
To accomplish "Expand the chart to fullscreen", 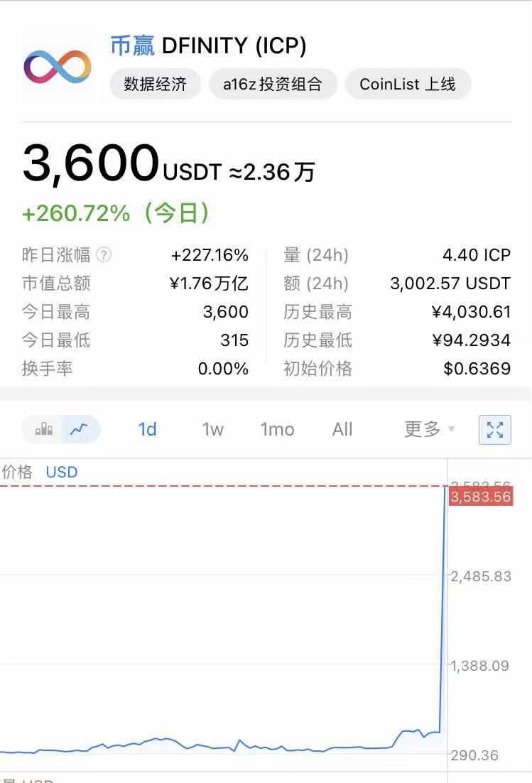I will tap(495, 429).
